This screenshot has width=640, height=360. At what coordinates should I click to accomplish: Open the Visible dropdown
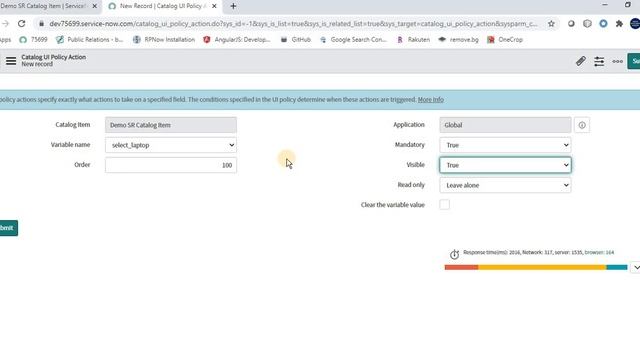(x=505, y=165)
